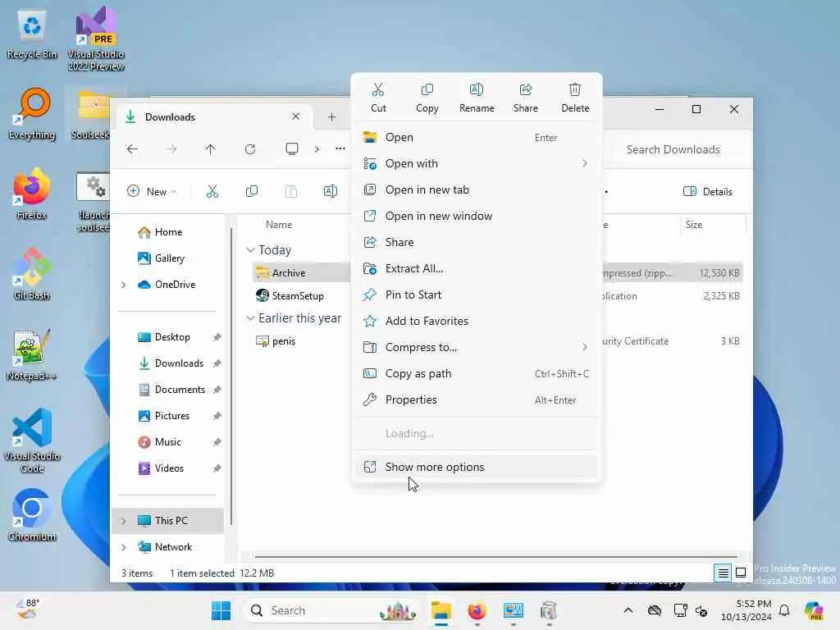The height and width of the screenshot is (630, 840).
Task: Open the Windows Start menu
Action: [221, 610]
